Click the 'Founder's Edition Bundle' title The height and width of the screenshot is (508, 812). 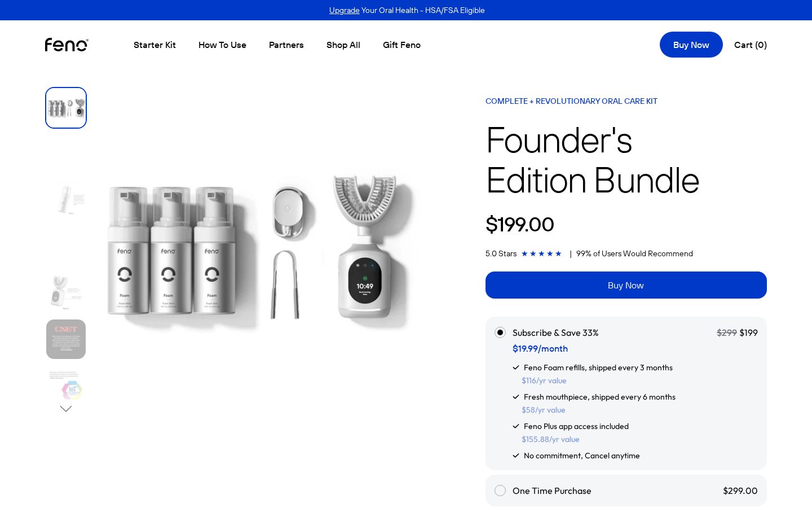point(593,160)
